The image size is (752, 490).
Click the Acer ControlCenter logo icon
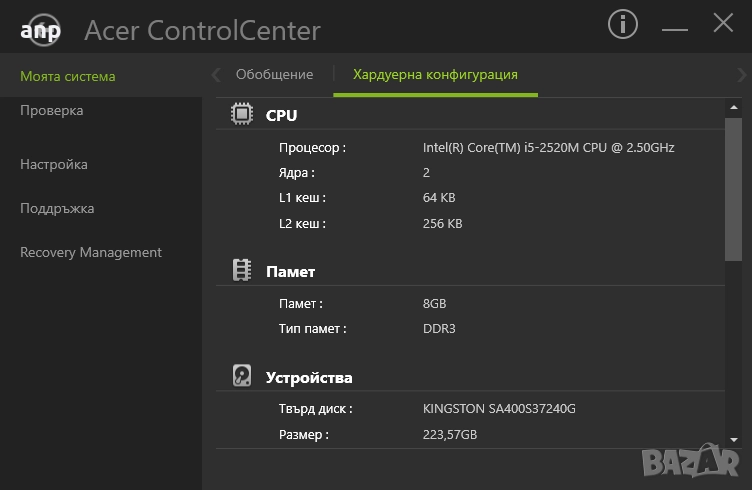click(41, 30)
